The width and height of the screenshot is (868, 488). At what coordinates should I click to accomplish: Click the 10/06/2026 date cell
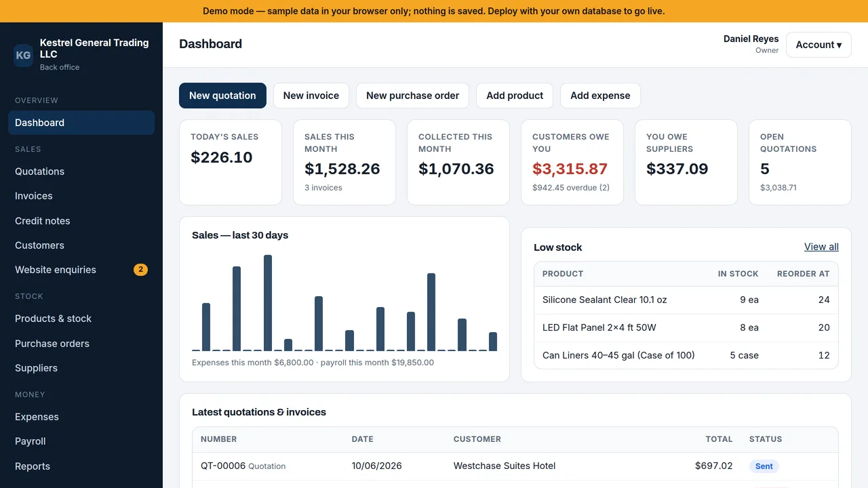[x=377, y=466]
